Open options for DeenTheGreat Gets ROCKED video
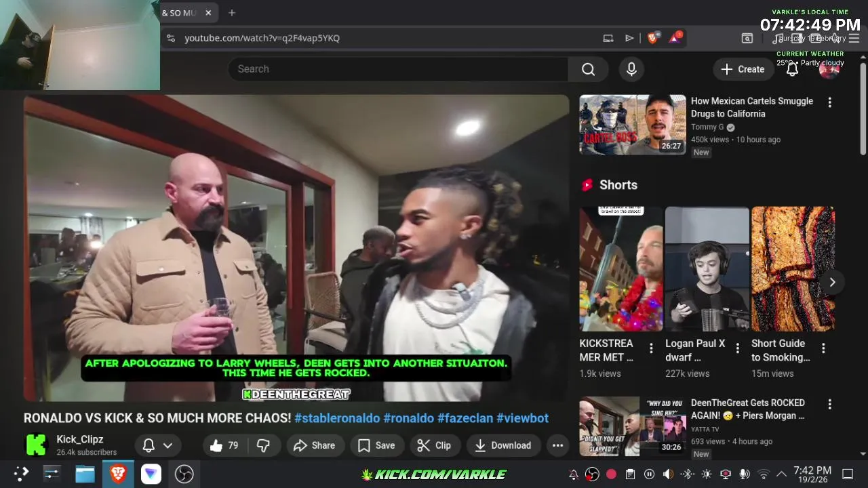This screenshot has width=868, height=488. [x=829, y=404]
